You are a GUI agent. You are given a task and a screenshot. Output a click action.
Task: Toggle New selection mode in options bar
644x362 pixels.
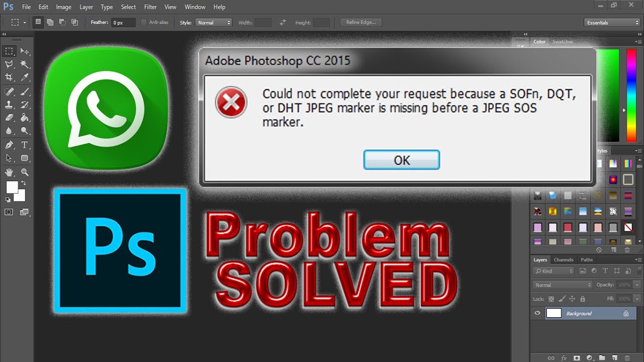38,22
